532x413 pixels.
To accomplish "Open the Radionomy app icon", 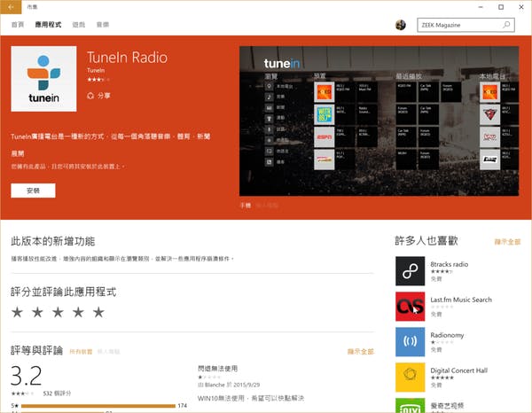I will tap(410, 341).
